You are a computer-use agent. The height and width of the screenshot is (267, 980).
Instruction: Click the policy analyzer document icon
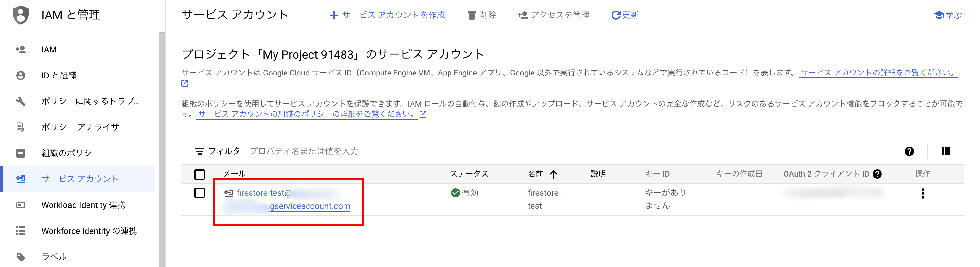coord(20,127)
